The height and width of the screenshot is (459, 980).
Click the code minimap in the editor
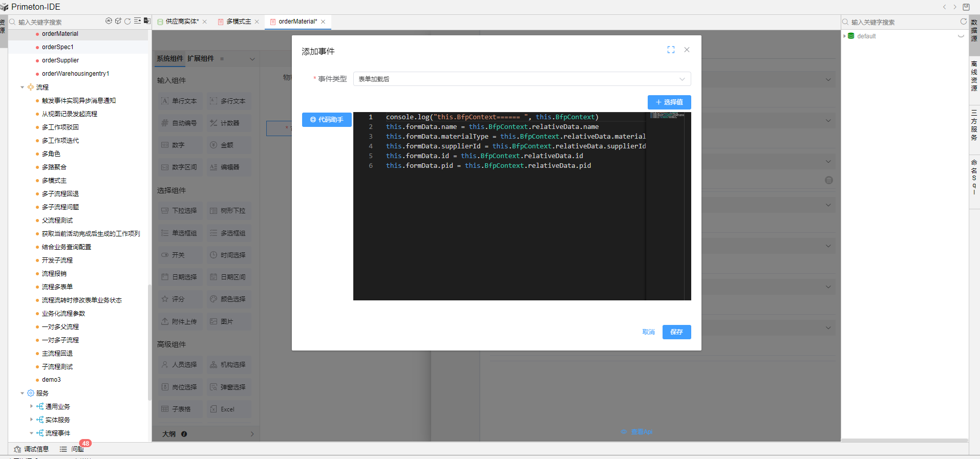click(667, 116)
